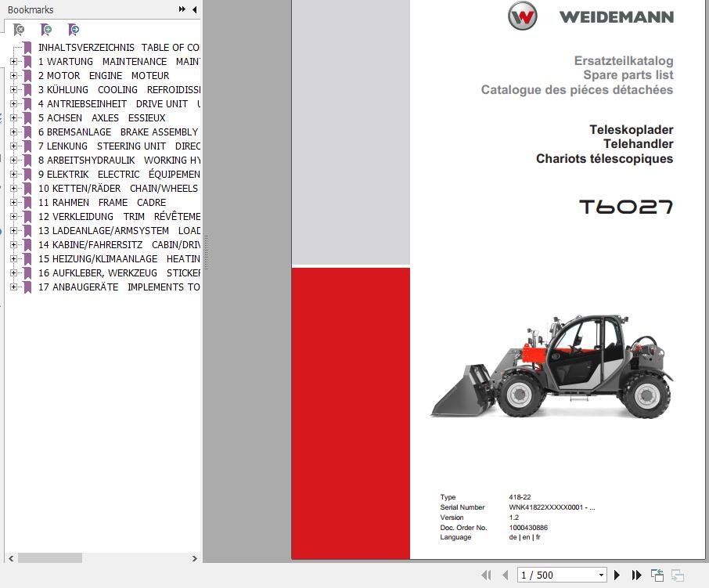Open bookmark 7 LENKUNG STEERING UNIT

[120, 146]
